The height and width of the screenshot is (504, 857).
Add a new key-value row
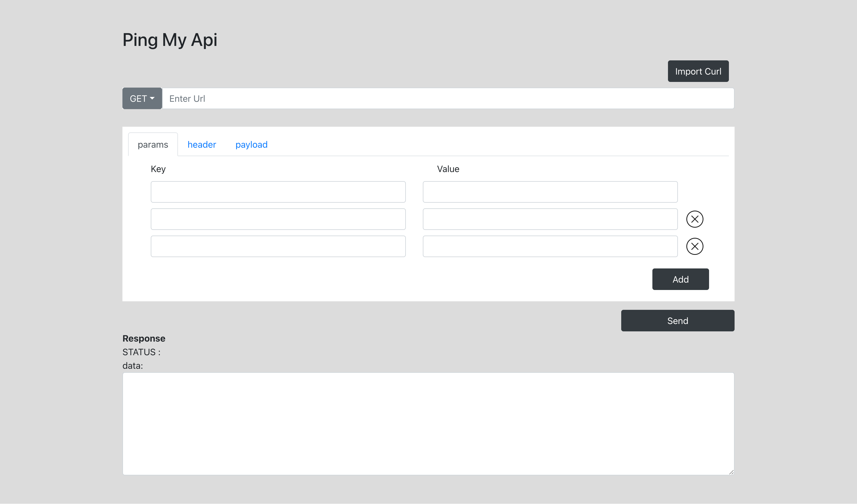click(680, 279)
